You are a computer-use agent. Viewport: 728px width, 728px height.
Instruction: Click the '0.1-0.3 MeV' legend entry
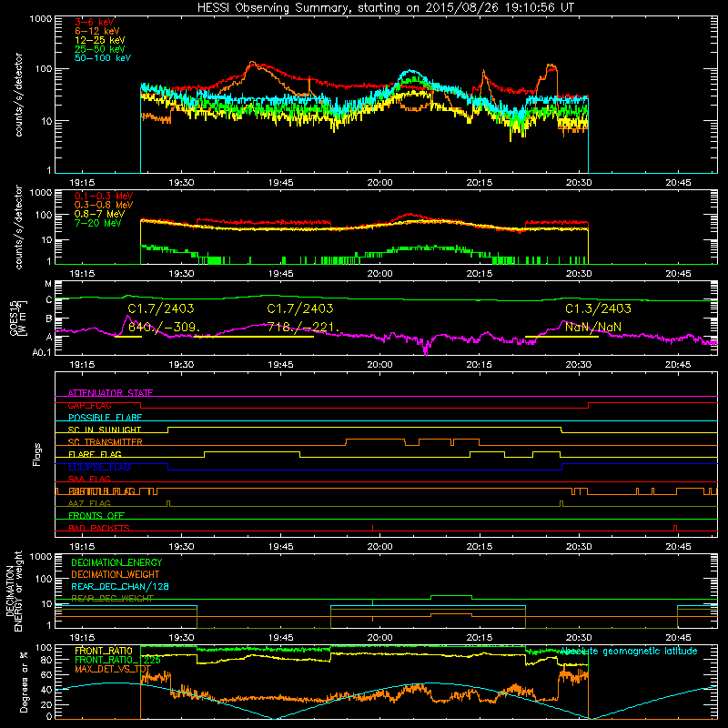click(x=104, y=196)
